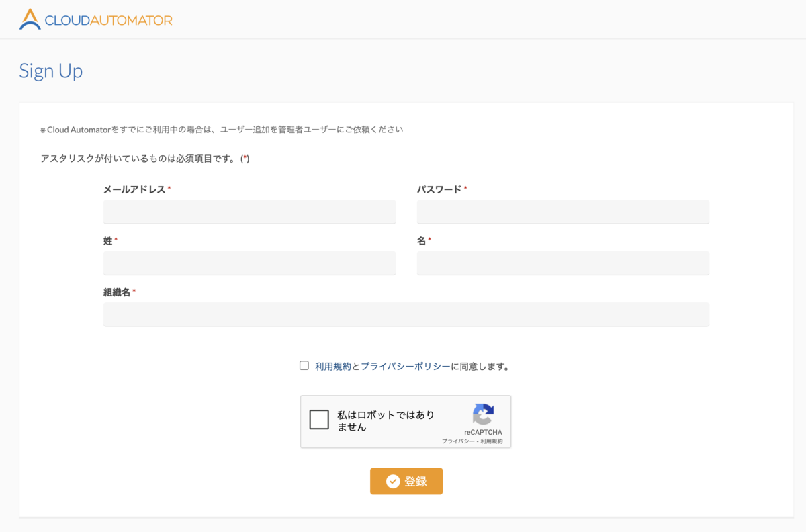Open reCAPTCHA 利用規約 small link
806x532 pixels.
pos(492,441)
